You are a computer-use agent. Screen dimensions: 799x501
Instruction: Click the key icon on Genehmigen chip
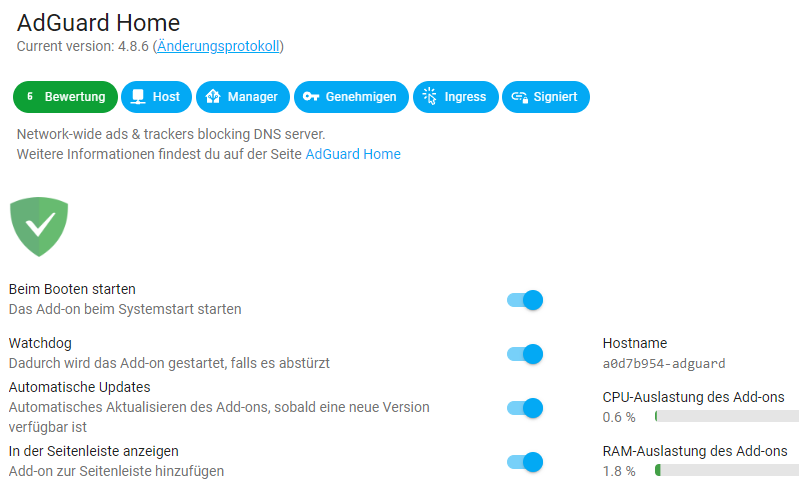[x=311, y=96]
